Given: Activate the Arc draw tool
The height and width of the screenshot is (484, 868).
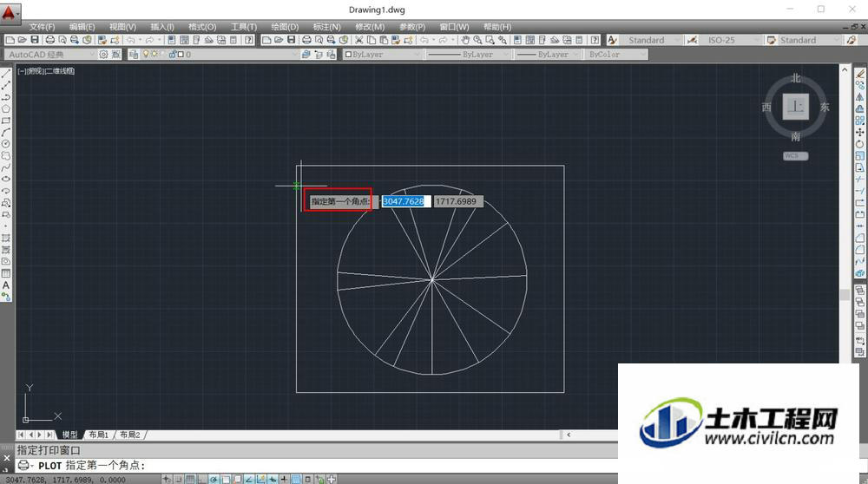Looking at the screenshot, I should click(6, 132).
